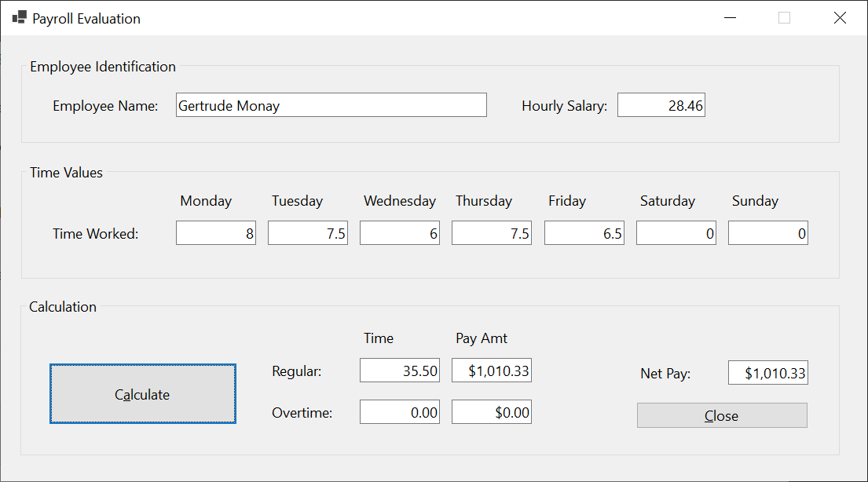Click the Friday column heading

pyautogui.click(x=567, y=201)
